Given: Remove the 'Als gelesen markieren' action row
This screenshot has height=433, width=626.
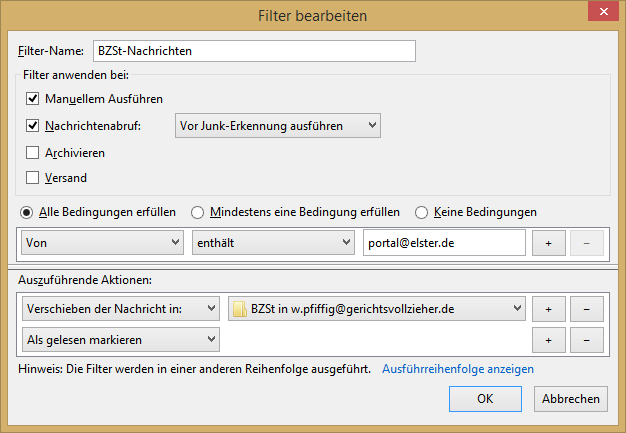Looking at the screenshot, I should click(588, 340).
